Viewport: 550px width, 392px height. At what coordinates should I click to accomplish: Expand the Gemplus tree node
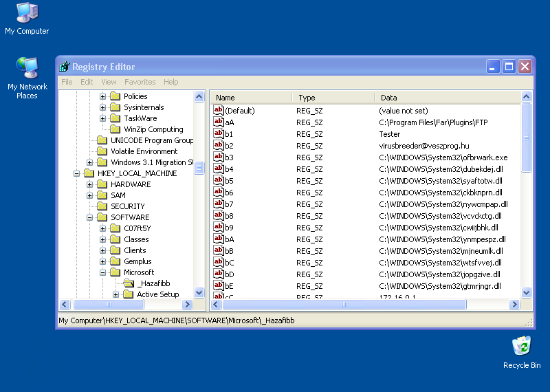pos(102,261)
